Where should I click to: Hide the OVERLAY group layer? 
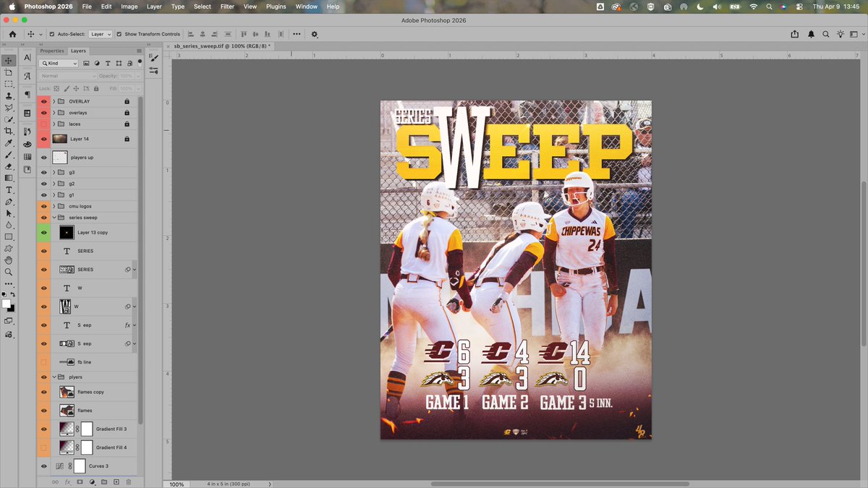click(x=44, y=101)
